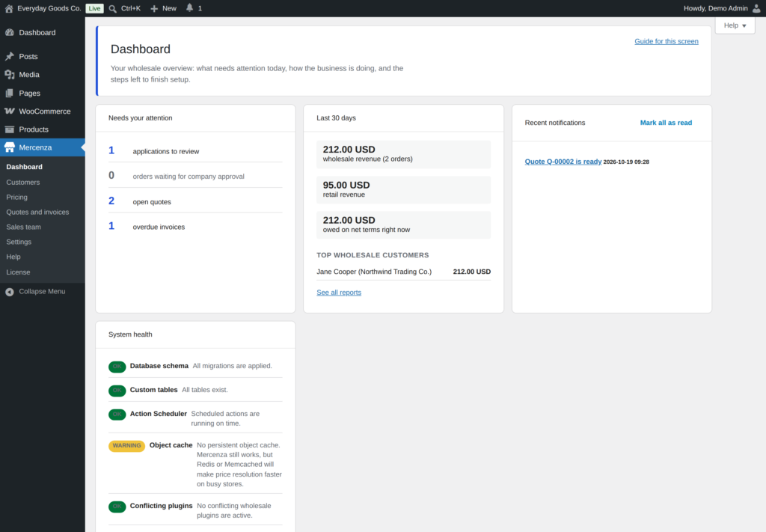Screen dimensions: 766x532
Task: Click Jane Cooper (Northwind Trading Co.) row
Action: 403,272
